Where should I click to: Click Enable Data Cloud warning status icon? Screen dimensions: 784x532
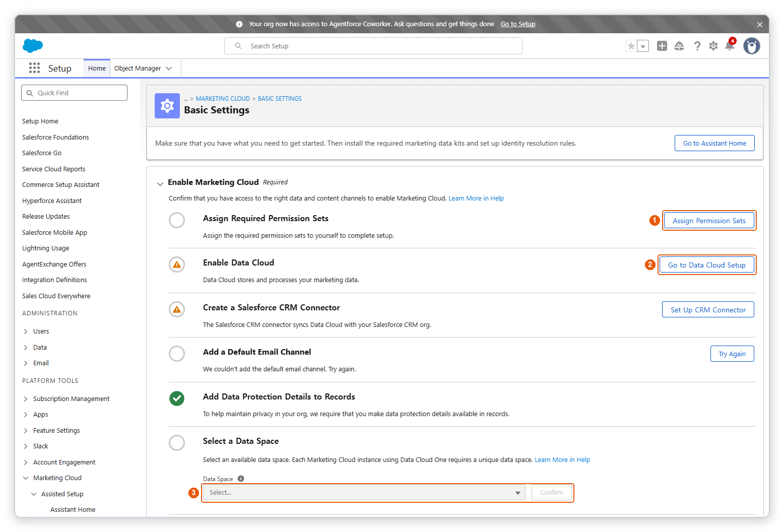[177, 264]
